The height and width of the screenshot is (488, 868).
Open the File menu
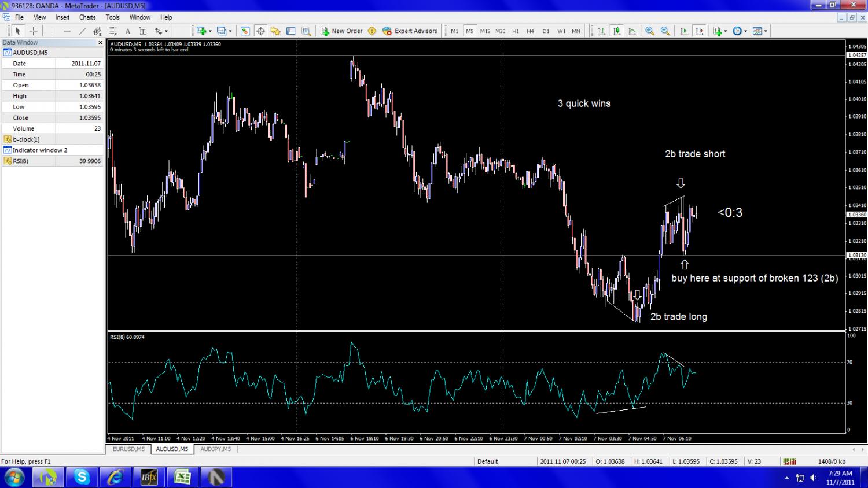[x=19, y=17]
